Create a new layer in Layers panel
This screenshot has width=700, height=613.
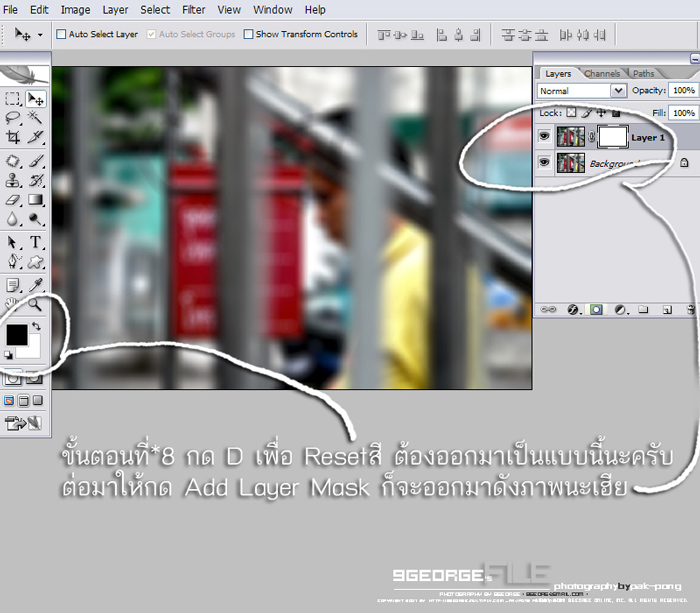667,309
